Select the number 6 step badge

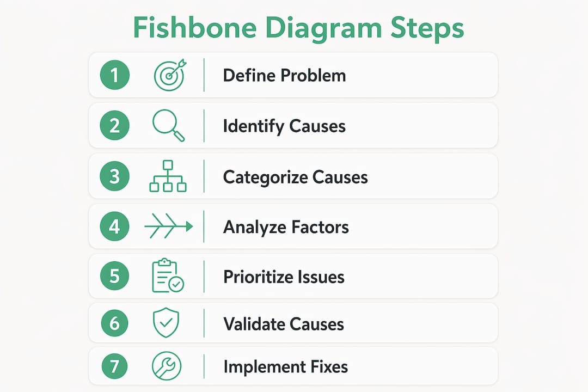point(115,323)
